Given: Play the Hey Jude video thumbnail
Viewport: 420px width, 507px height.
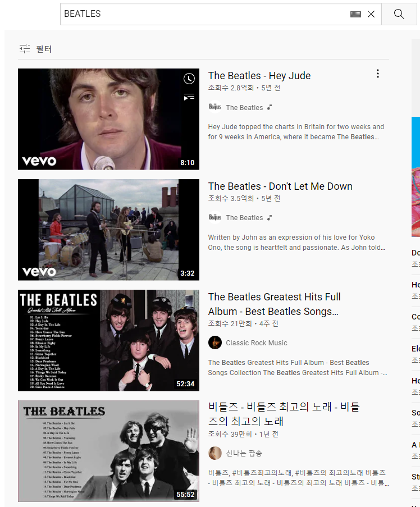Looking at the screenshot, I should [x=108, y=119].
